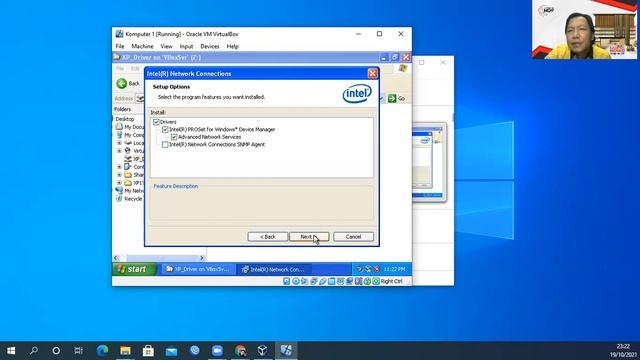Click the USB devices indicator in VirtualBox status bar
Screen dimensions: 640x360
coord(322,281)
